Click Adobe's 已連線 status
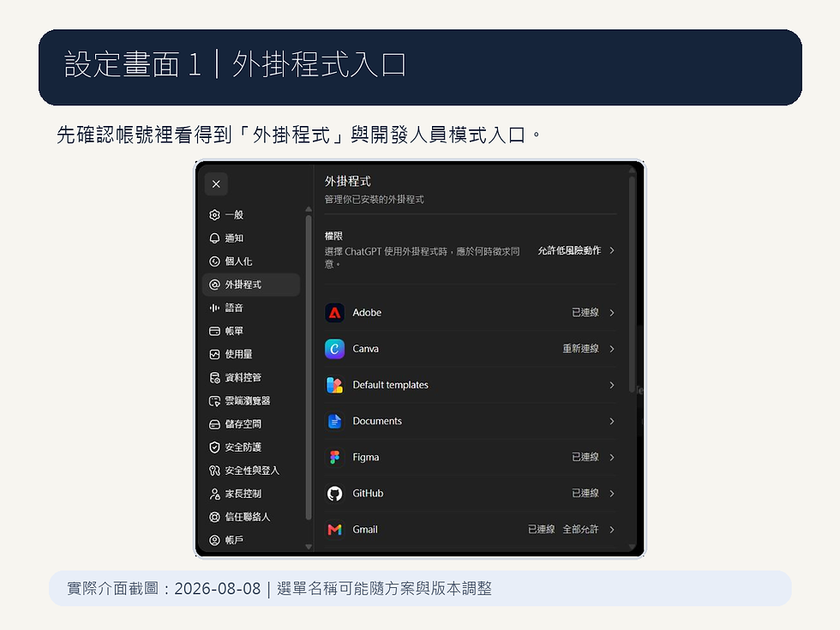 pos(585,312)
